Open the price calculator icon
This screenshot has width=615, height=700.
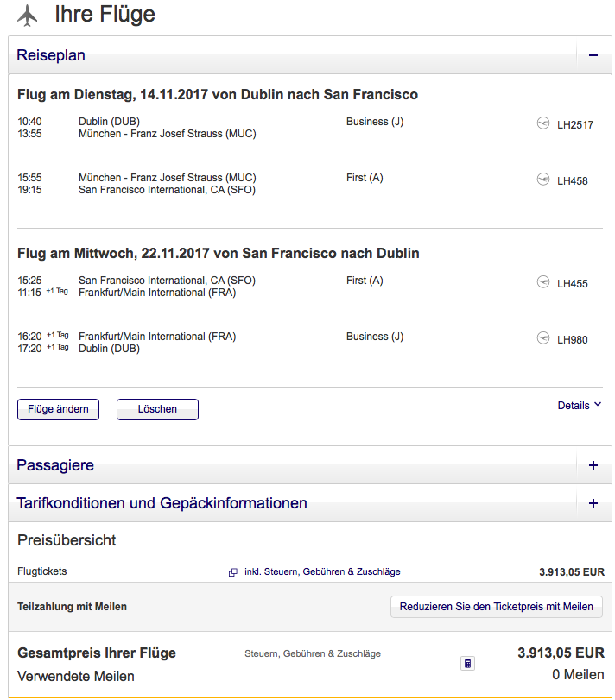(x=467, y=664)
